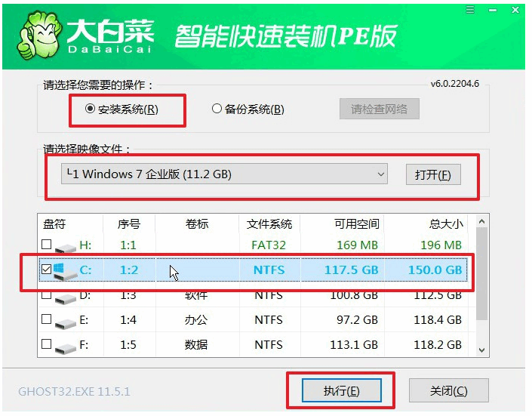Image resolution: width=532 pixels, height=416 pixels.
Task: Click the 118.2 GB total size value
Action: pos(438,345)
